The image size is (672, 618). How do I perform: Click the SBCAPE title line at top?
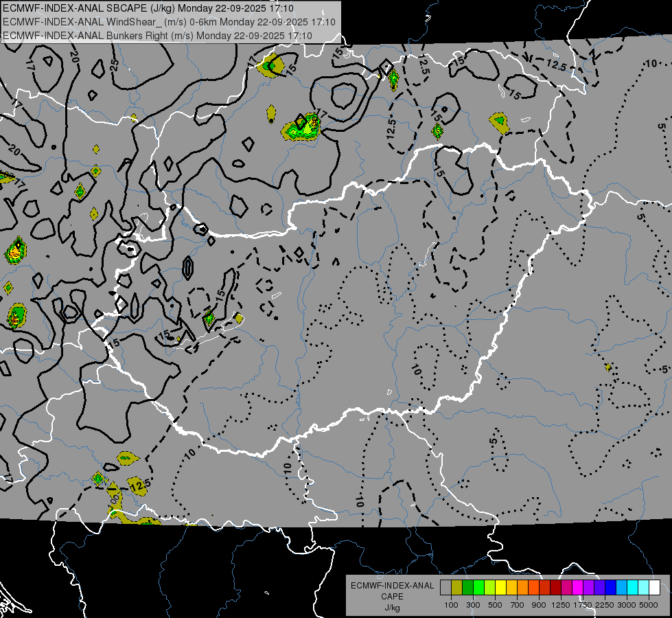(148, 8)
